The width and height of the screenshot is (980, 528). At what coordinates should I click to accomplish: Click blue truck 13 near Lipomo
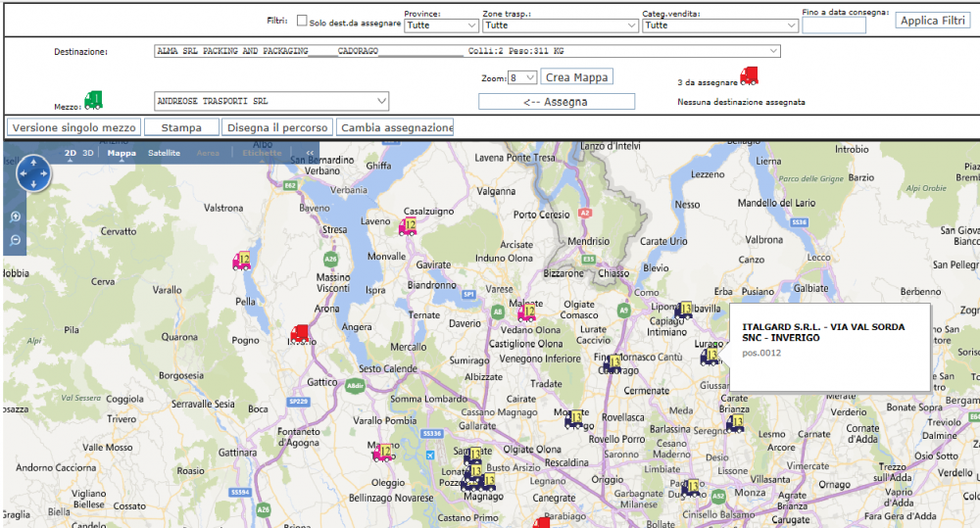click(x=683, y=310)
